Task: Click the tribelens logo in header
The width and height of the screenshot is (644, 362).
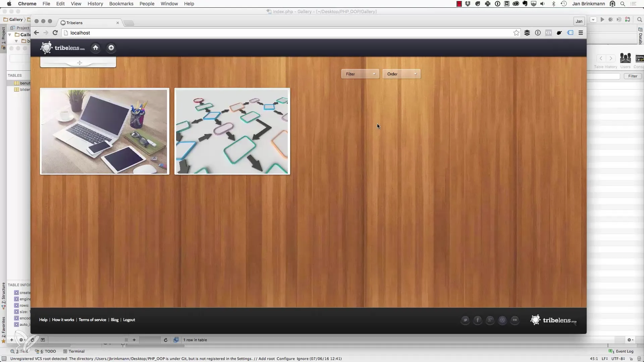Action: [63, 48]
